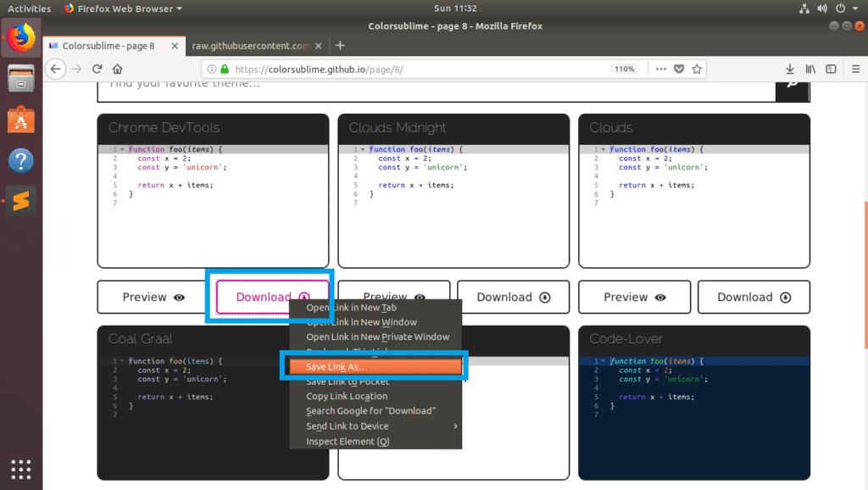Image resolution: width=868 pixels, height=490 pixels.
Task: Open the Library bookmarks and history icon
Action: point(811,69)
